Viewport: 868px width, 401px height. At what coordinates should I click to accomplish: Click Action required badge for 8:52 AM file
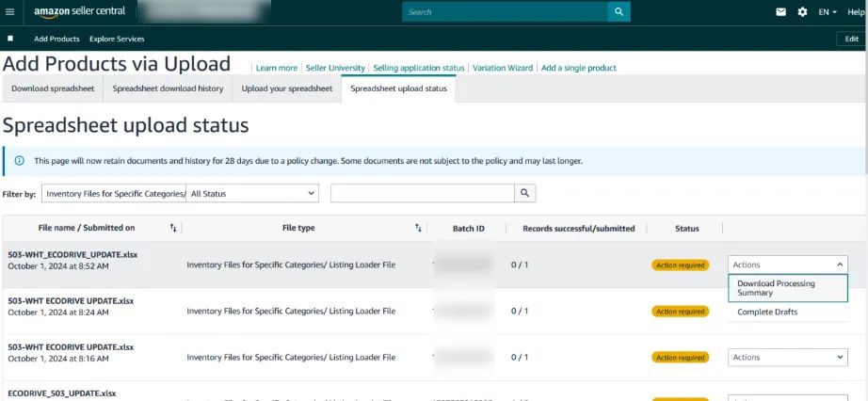coord(680,265)
